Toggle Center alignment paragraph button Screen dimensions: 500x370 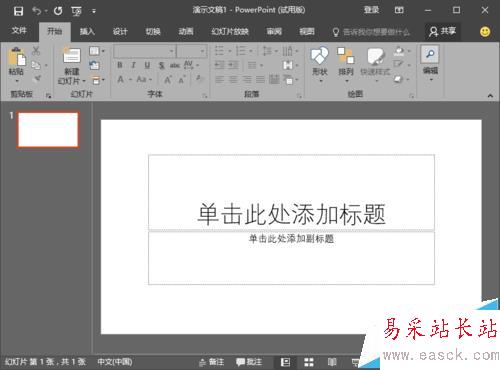[x=233, y=80]
